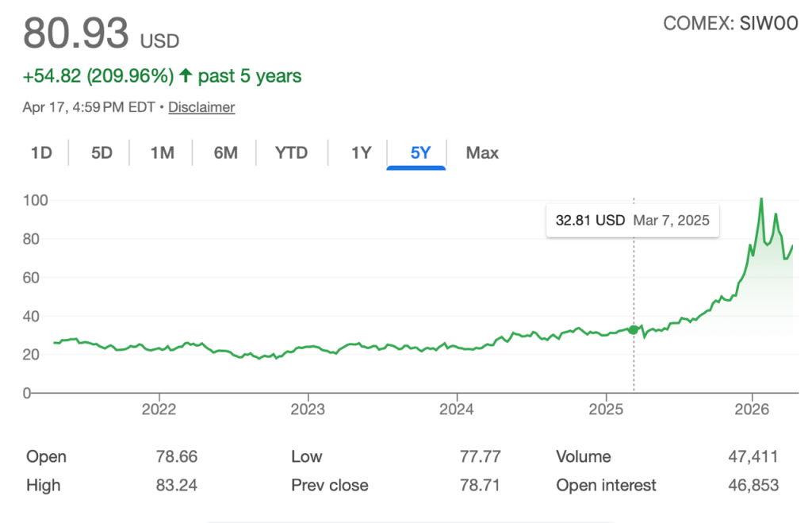
Task: Click the COMEX: SIW00 ticker label
Action: click(x=730, y=24)
